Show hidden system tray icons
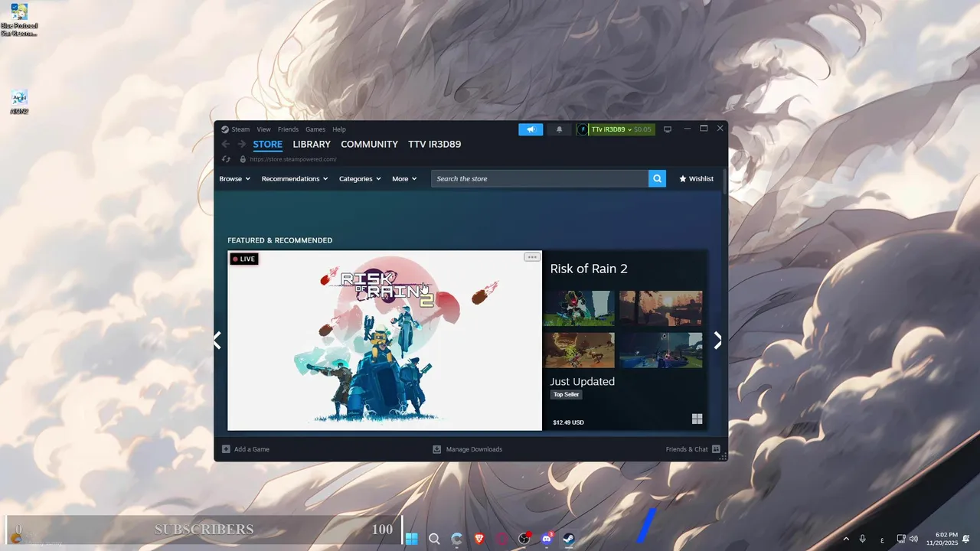Viewport: 980px width, 551px height. click(845, 539)
